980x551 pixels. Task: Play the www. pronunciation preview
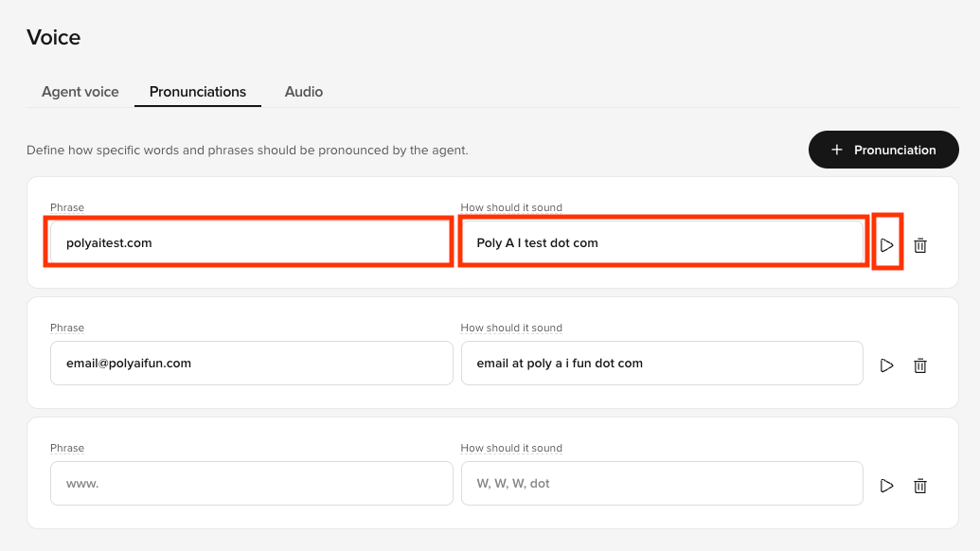(886, 486)
